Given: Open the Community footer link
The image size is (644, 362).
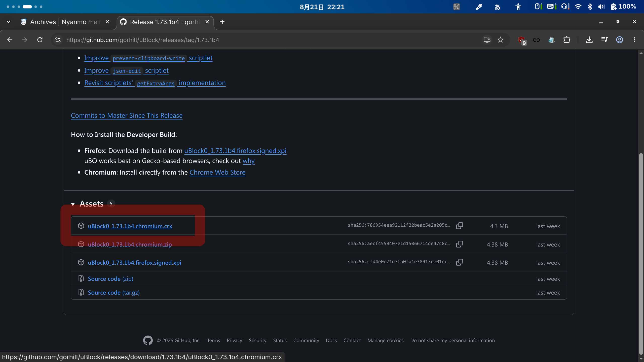Looking at the screenshot, I should point(306,340).
